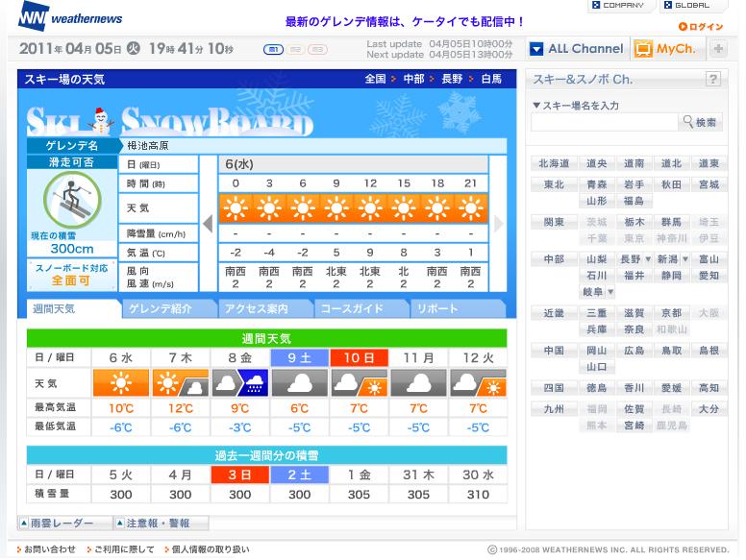Click the 全国 breadcrumb link

click(x=375, y=79)
